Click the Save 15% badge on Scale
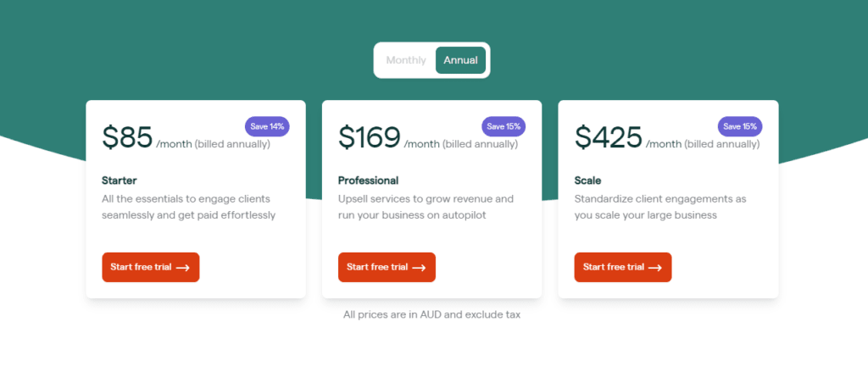This screenshot has height=383, width=868. pos(740,126)
